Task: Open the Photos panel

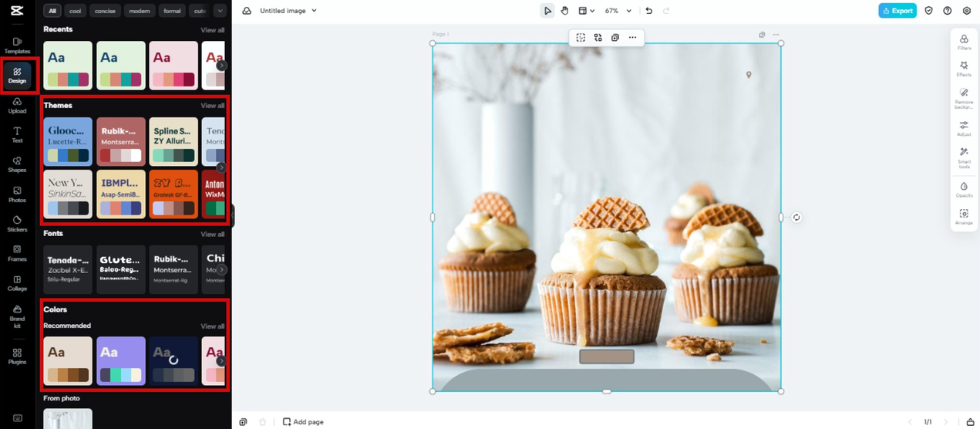Action: point(17,194)
